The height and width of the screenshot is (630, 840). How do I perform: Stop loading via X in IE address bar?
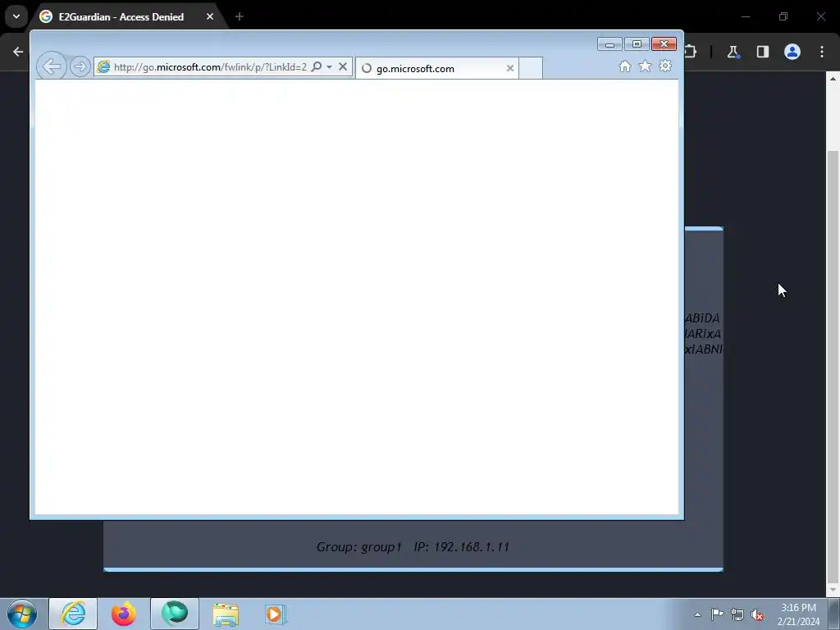(343, 67)
